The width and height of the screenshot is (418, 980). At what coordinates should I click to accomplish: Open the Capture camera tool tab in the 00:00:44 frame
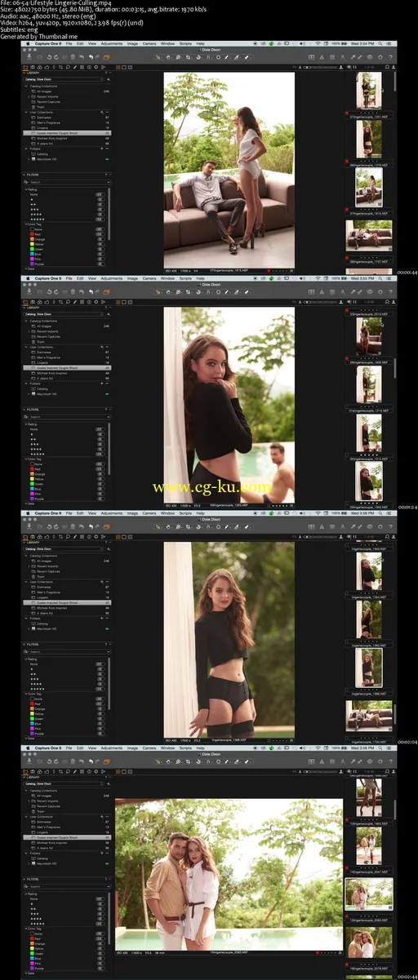click(33, 67)
